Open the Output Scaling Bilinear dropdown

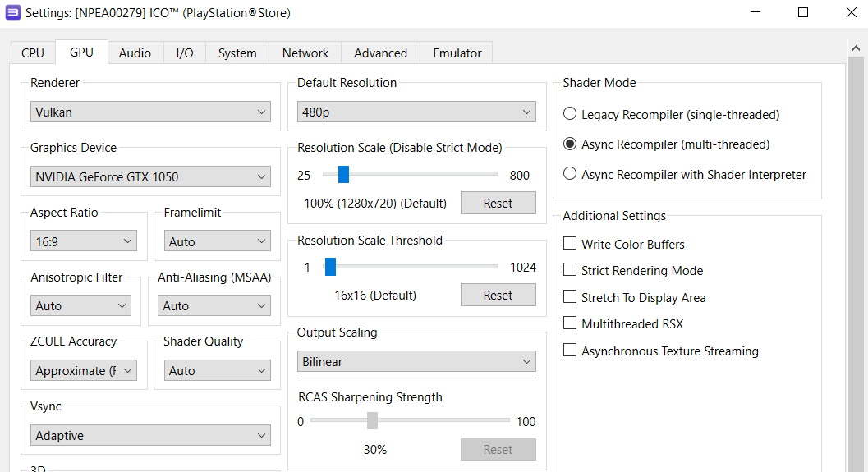pos(416,361)
